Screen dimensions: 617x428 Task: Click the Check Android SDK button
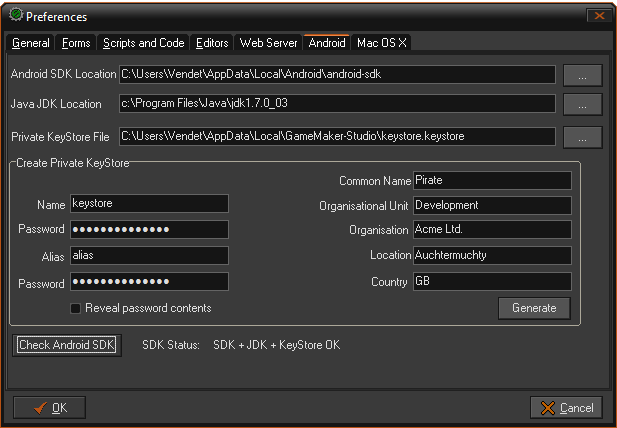[x=67, y=346]
